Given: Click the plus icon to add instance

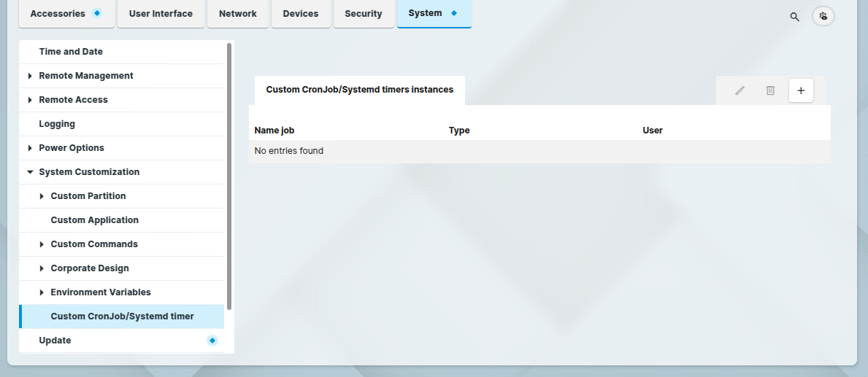Looking at the screenshot, I should point(801,90).
